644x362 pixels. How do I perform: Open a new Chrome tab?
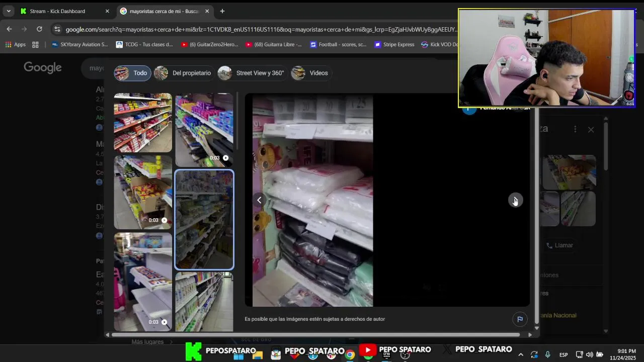coord(222,11)
